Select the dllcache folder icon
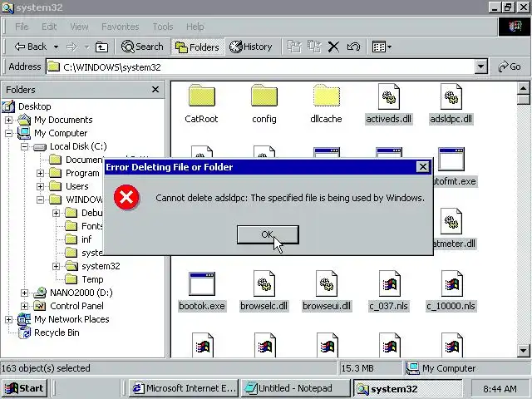This screenshot has width=532, height=399. [x=327, y=96]
